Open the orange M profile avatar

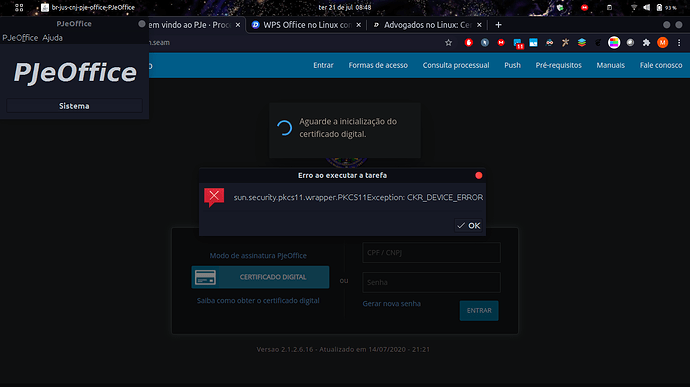(x=662, y=43)
